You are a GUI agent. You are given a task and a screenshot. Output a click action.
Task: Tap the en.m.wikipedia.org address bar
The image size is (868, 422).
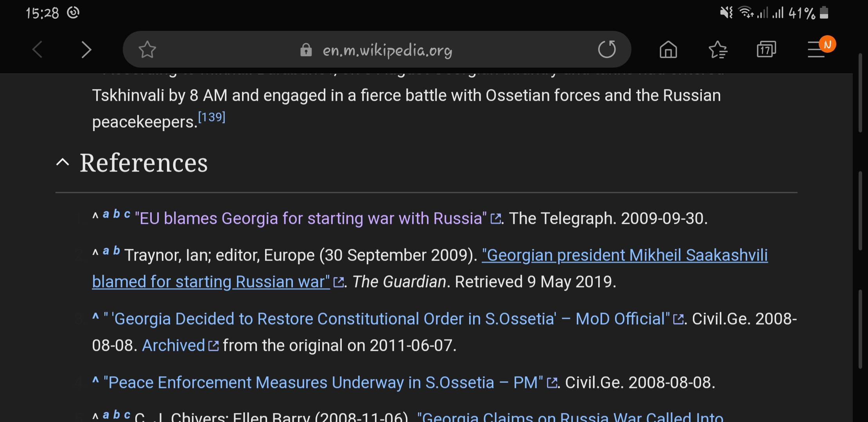click(387, 50)
